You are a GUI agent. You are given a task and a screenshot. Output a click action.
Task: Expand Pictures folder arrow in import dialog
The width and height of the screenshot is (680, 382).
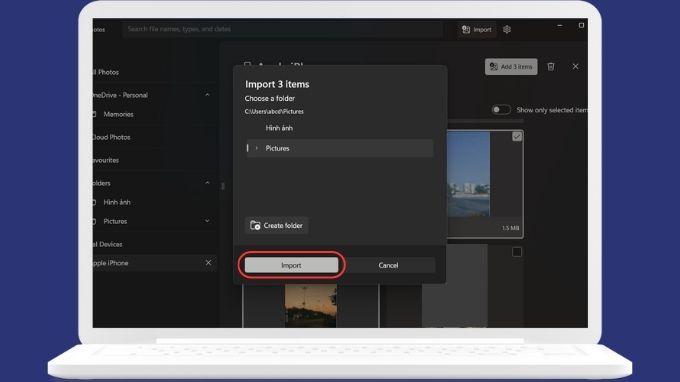click(256, 148)
